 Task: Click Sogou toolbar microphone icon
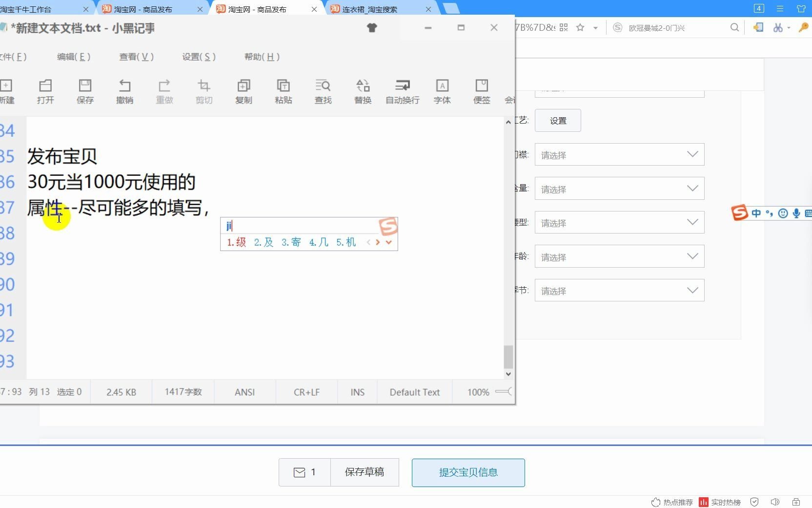pyautogui.click(x=796, y=213)
